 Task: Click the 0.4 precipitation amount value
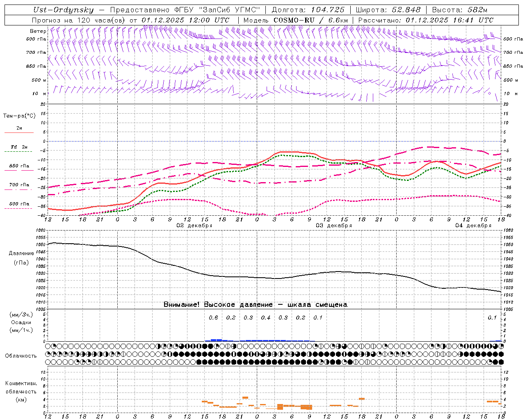click(x=266, y=317)
